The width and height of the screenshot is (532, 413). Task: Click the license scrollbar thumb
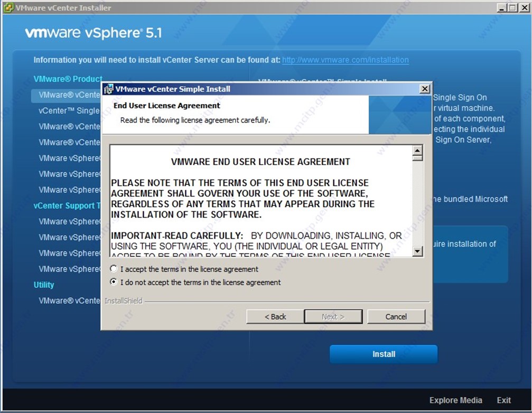coord(418,158)
